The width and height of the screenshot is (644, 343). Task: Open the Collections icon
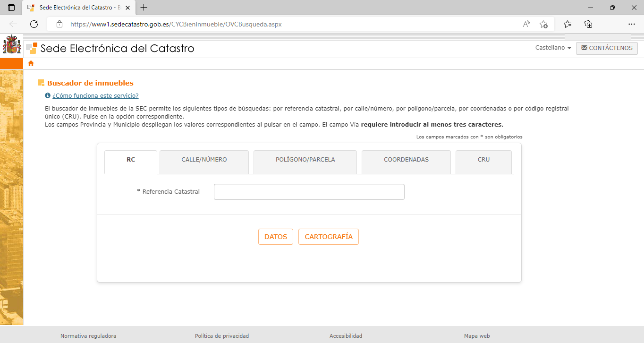pyautogui.click(x=588, y=24)
